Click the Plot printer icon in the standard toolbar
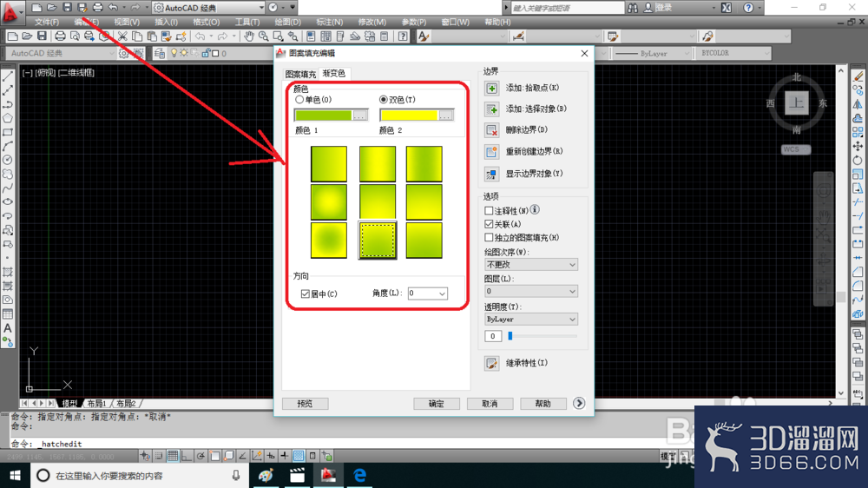Image resolution: width=868 pixels, height=488 pixels. click(x=60, y=36)
